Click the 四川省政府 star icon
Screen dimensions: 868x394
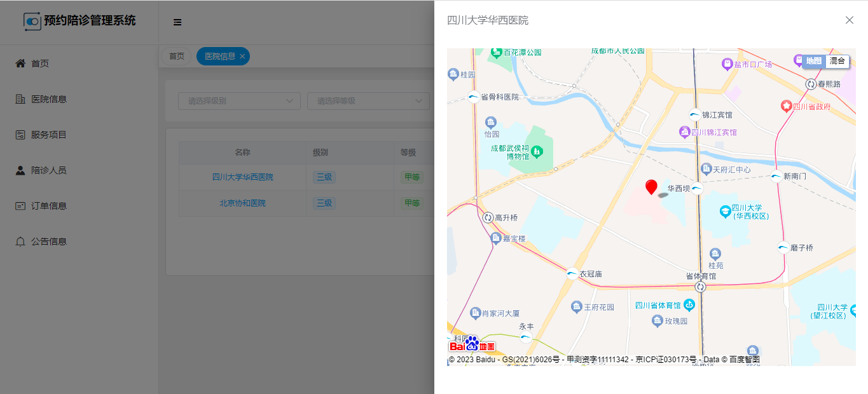[x=786, y=106]
